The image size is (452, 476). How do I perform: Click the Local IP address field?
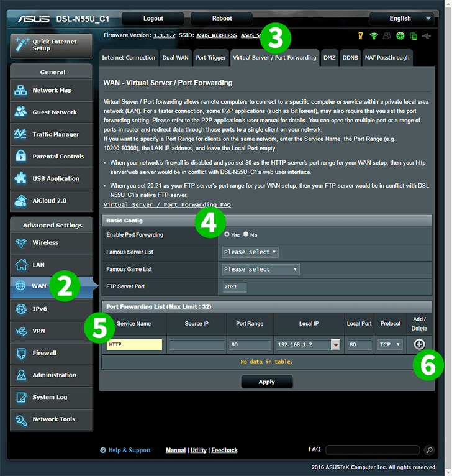(x=304, y=344)
